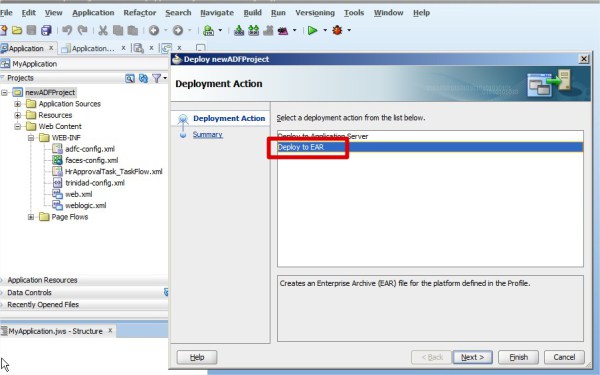Click the Copy toolbar icon
The width and height of the screenshot is (600, 375).
click(118, 30)
